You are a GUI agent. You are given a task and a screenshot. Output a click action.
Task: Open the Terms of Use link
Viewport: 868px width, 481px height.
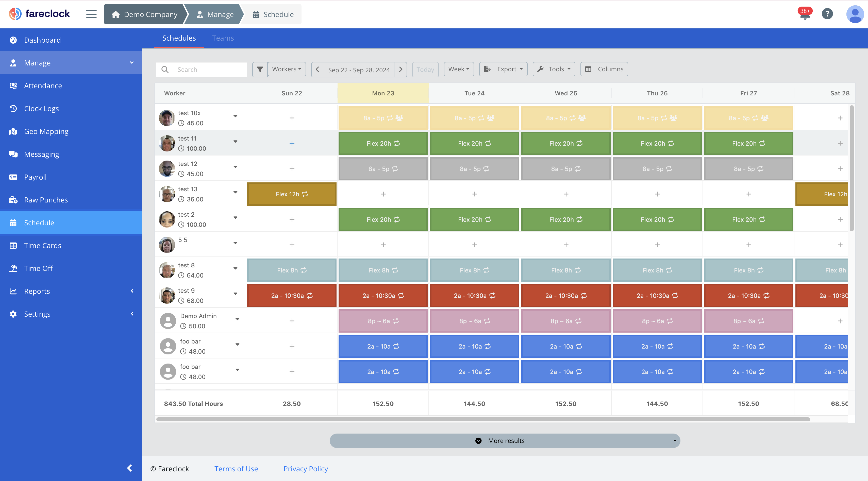236,469
